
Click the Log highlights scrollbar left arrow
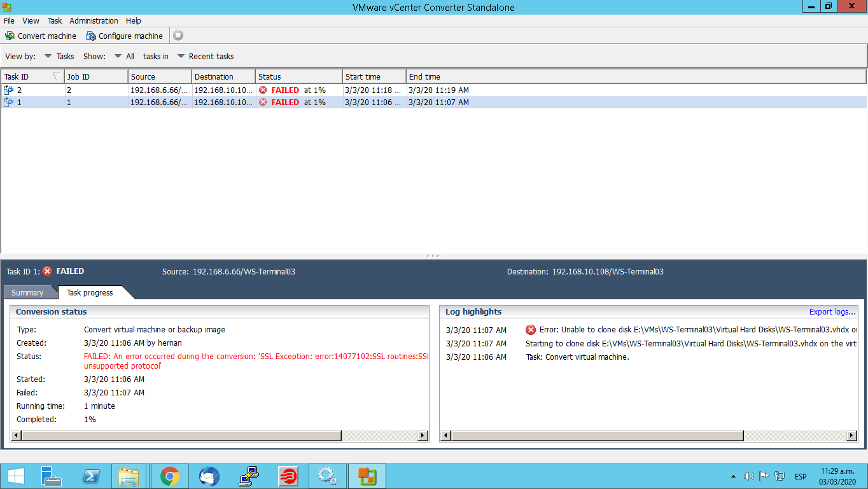click(x=446, y=436)
